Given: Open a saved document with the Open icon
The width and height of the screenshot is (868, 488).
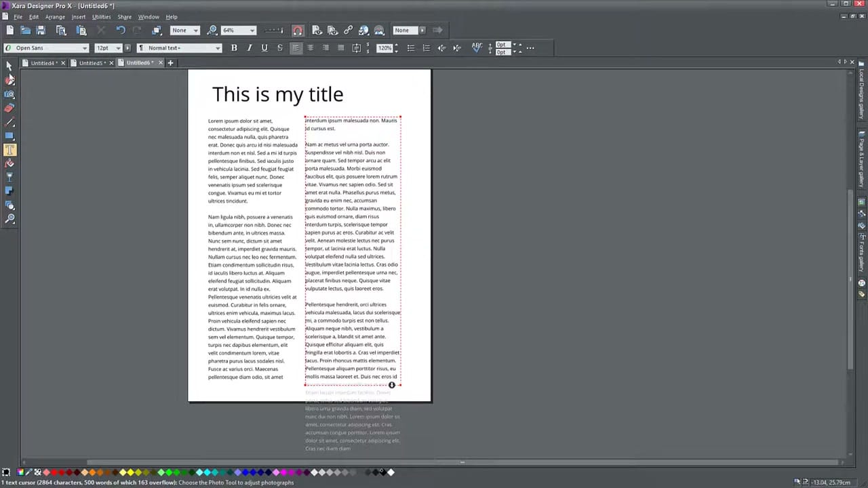Looking at the screenshot, I should click(x=25, y=30).
